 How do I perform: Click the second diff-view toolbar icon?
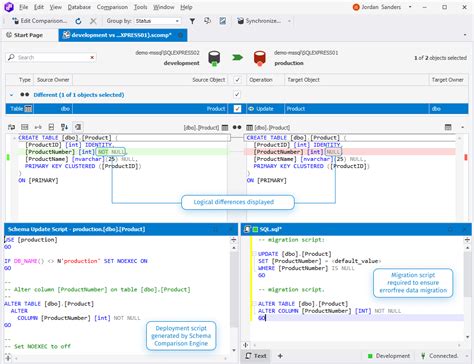tap(25, 127)
